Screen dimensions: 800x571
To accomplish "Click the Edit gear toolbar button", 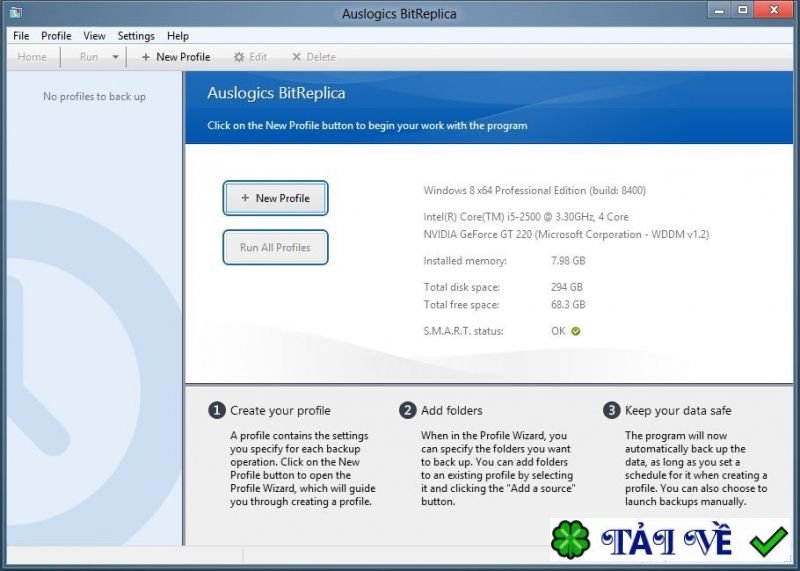I will click(250, 57).
